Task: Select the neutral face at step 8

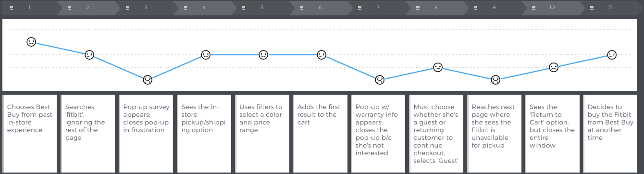Action: 438,67
